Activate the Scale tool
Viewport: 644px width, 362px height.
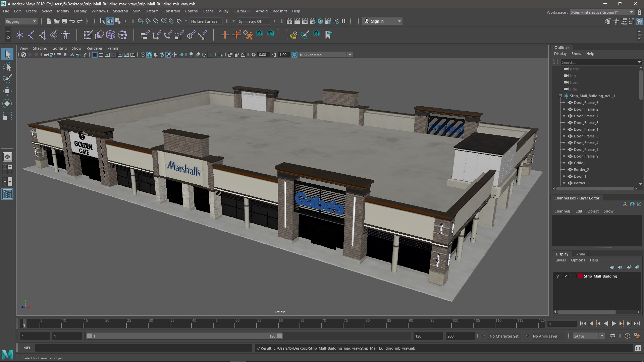point(7,116)
